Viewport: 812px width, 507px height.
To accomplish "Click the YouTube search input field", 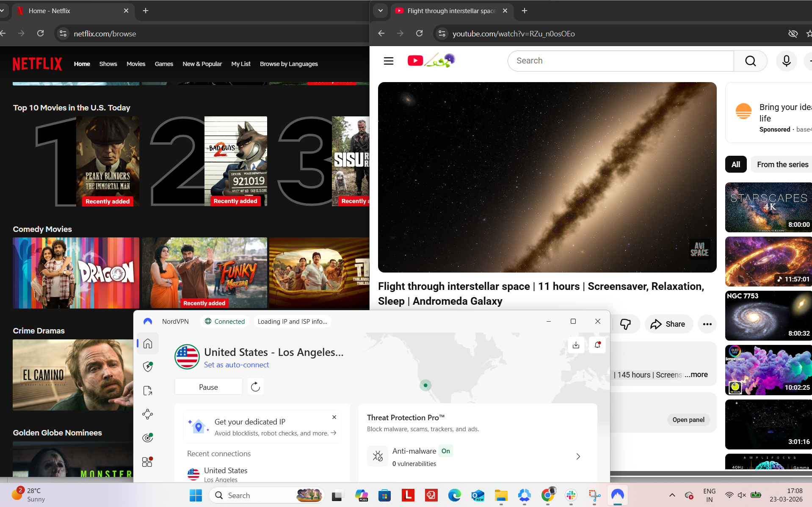I will point(621,61).
